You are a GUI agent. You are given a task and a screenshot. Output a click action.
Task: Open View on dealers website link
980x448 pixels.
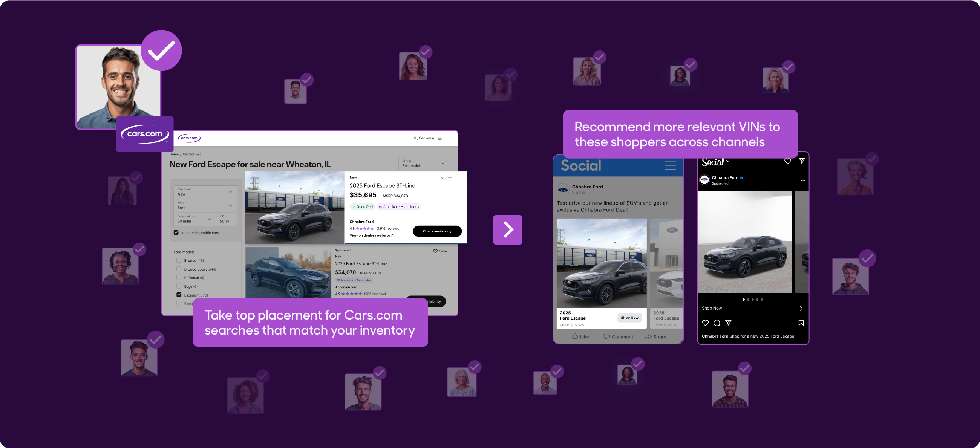[x=371, y=235]
